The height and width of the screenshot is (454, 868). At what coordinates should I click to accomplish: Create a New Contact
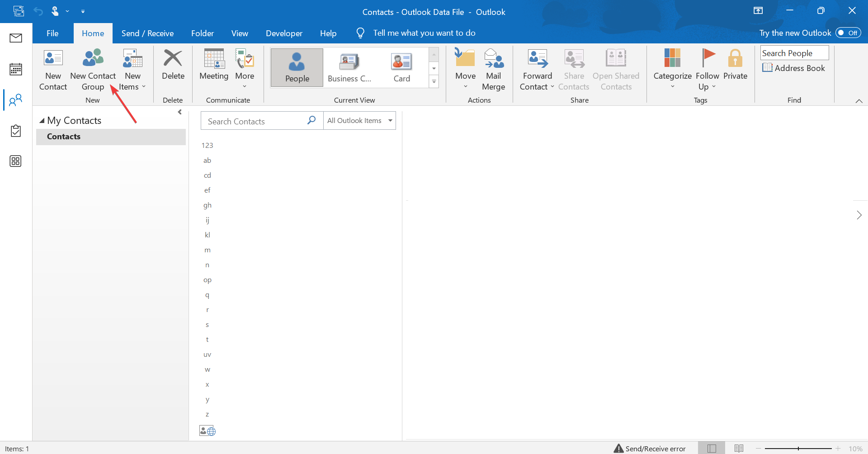(53, 70)
